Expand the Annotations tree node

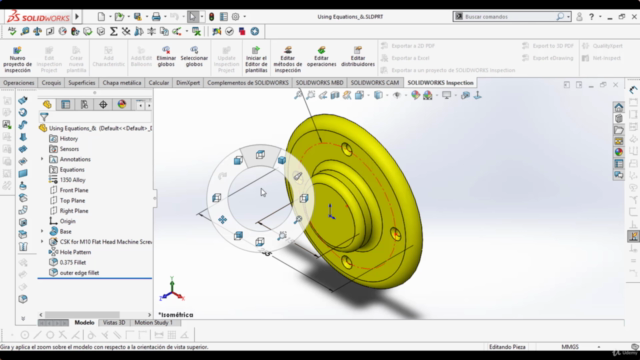[x=42, y=159]
